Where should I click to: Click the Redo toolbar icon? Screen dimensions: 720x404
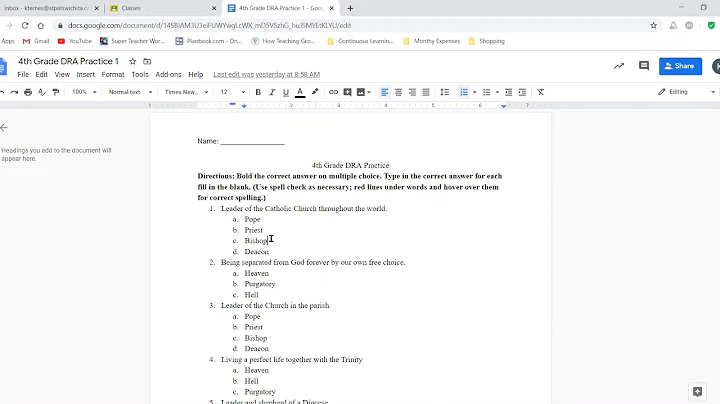(x=14, y=92)
